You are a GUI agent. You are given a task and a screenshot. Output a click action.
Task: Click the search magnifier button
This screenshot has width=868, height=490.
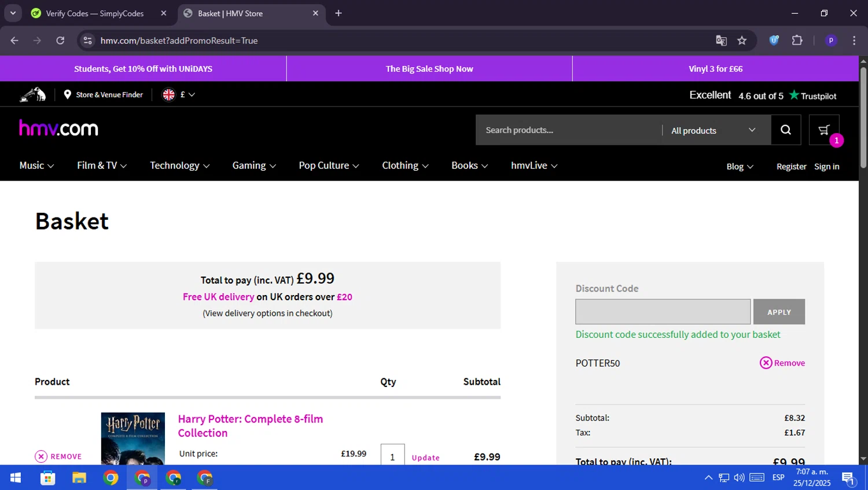tap(786, 130)
